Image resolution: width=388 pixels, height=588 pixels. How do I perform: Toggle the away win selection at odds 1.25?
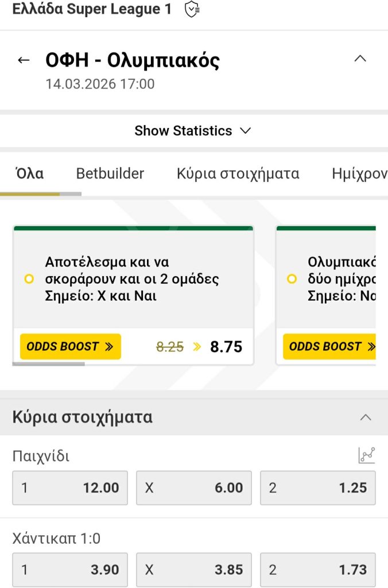click(x=317, y=488)
